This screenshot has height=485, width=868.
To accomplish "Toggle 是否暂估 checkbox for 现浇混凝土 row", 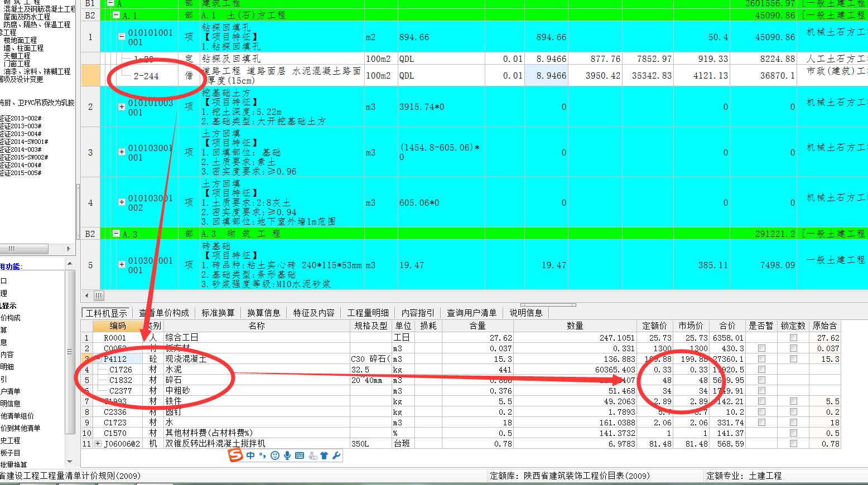I will click(761, 359).
